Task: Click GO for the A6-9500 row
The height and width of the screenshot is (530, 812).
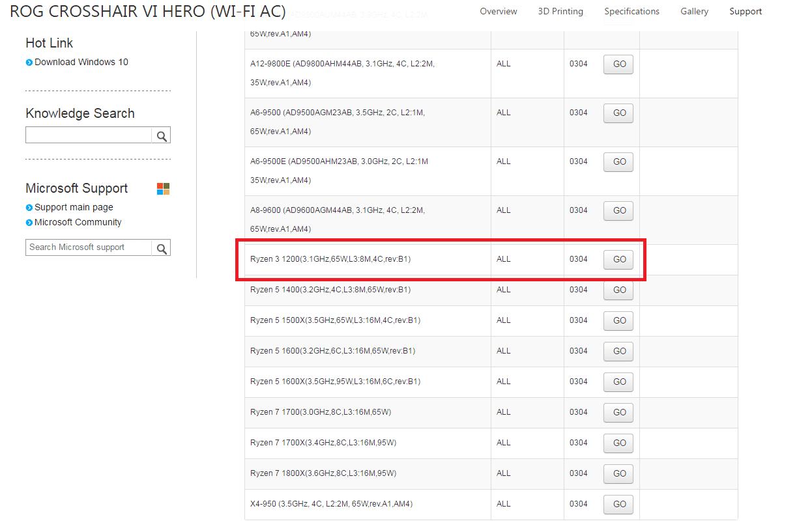Action: point(618,113)
